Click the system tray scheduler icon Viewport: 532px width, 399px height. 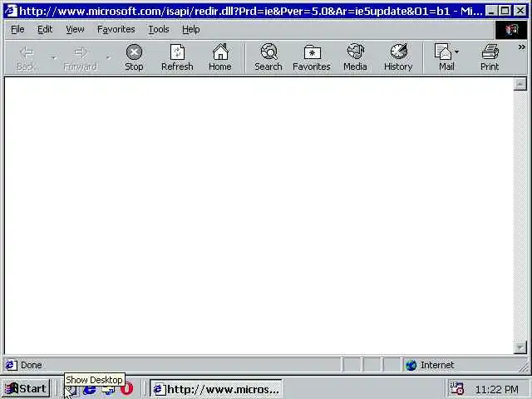456,388
